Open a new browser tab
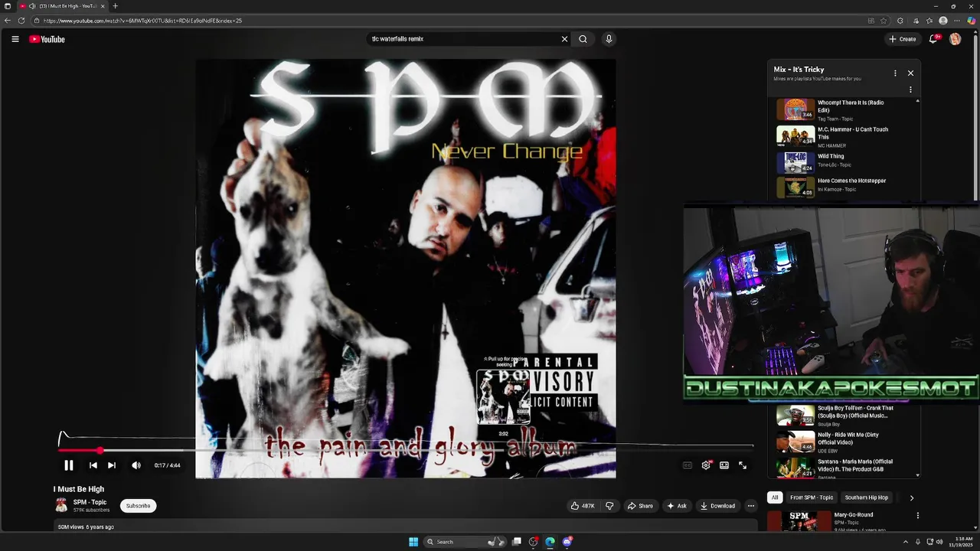The image size is (980, 551). [115, 6]
